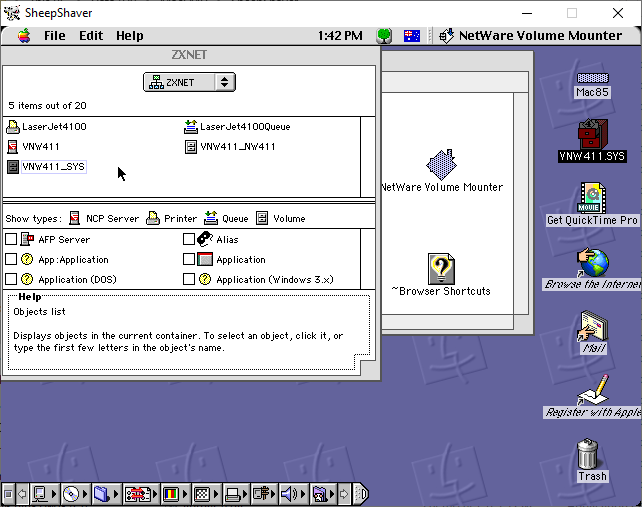Open the Help menu
Screen dimensions: 642x507
click(x=129, y=36)
